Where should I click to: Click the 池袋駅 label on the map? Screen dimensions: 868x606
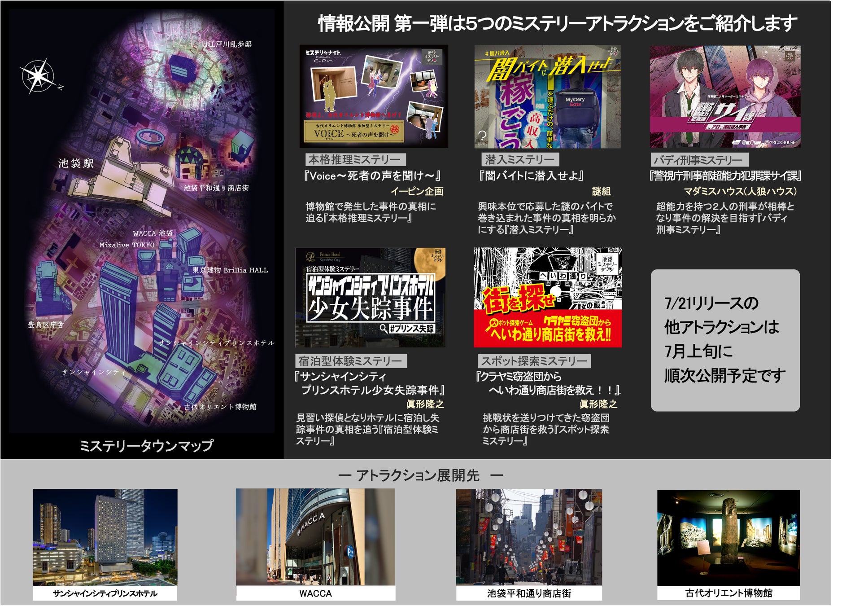point(76,163)
